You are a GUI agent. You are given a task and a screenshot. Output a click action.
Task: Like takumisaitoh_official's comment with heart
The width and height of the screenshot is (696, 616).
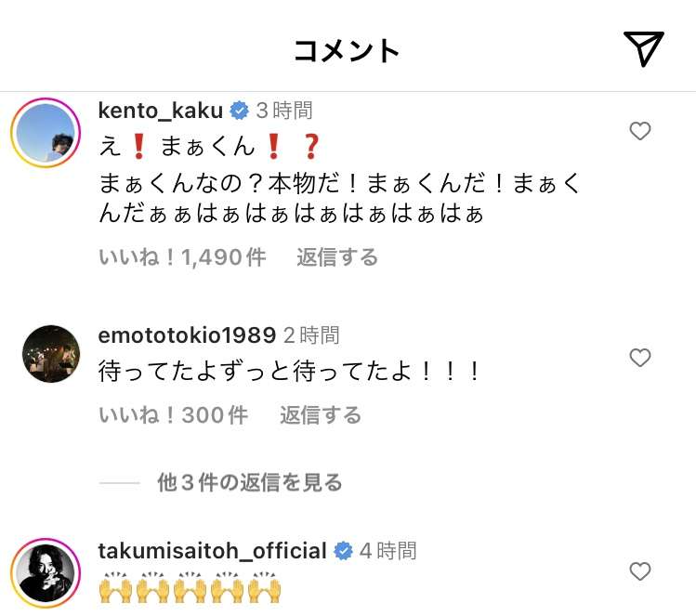(x=640, y=571)
